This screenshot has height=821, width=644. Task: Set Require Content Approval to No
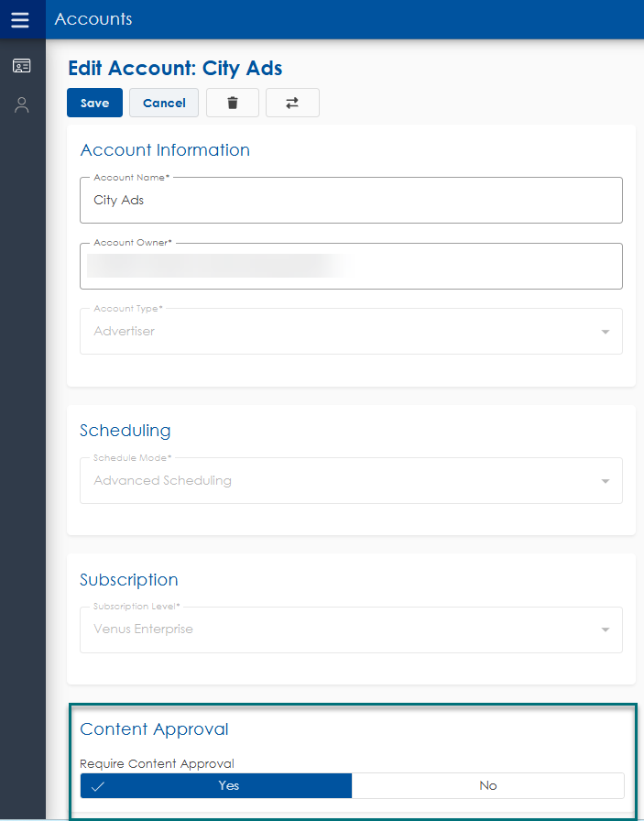point(487,785)
